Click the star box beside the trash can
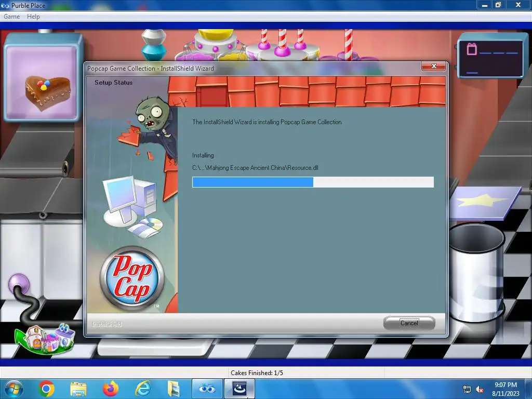The height and width of the screenshot is (399, 532). 485,203
